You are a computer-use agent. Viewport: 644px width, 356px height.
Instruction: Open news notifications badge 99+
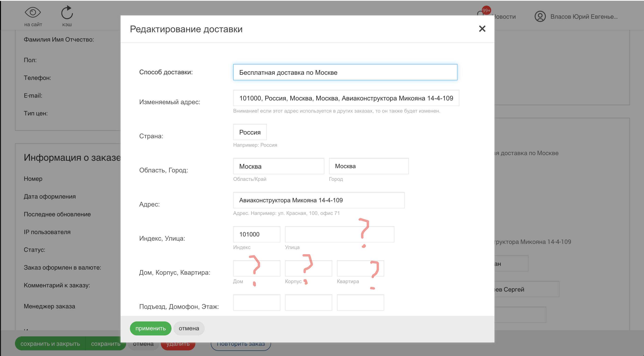point(486,11)
